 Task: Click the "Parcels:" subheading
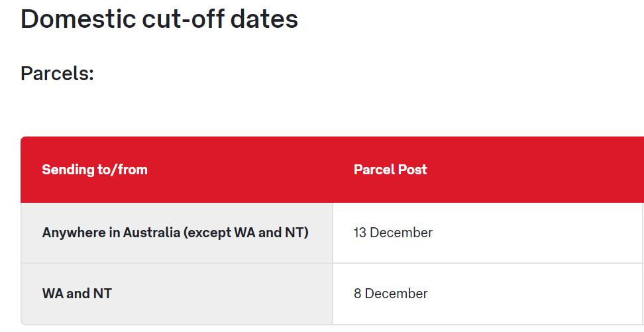(x=57, y=74)
